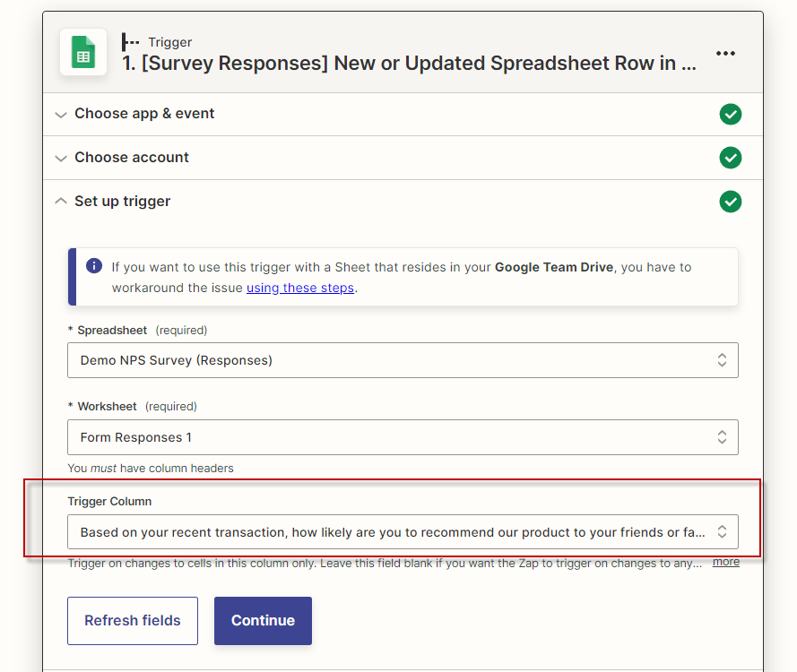797x672 pixels.
Task: Open the step options three-dot menu
Action: [725, 53]
